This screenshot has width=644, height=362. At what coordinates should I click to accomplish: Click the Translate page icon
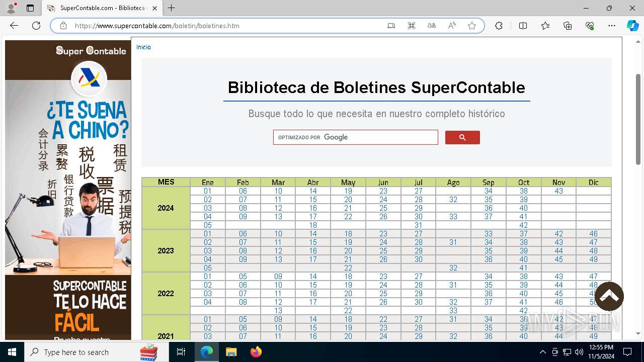[432, 26]
